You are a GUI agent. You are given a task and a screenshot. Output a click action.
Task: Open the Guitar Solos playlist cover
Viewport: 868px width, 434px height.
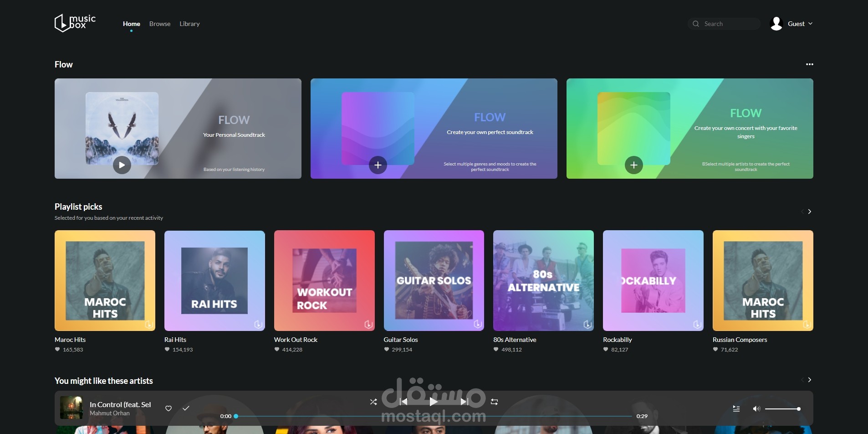point(434,280)
